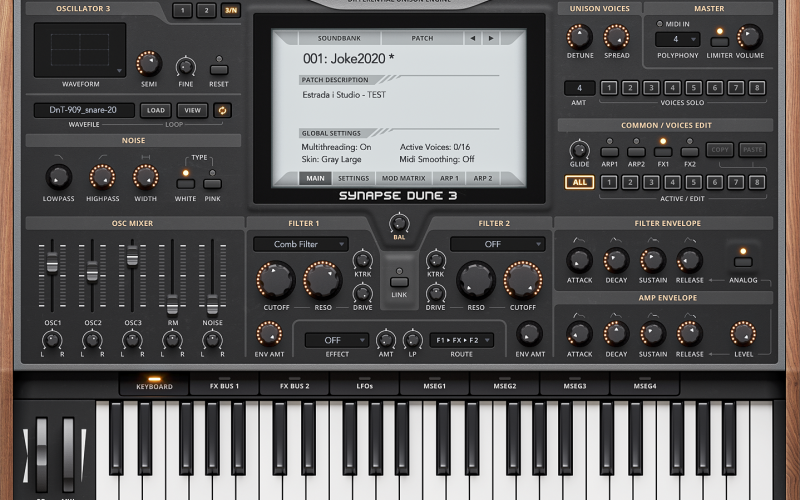Open the LFOs tab
Screen dimensions: 800x500
click(365, 386)
